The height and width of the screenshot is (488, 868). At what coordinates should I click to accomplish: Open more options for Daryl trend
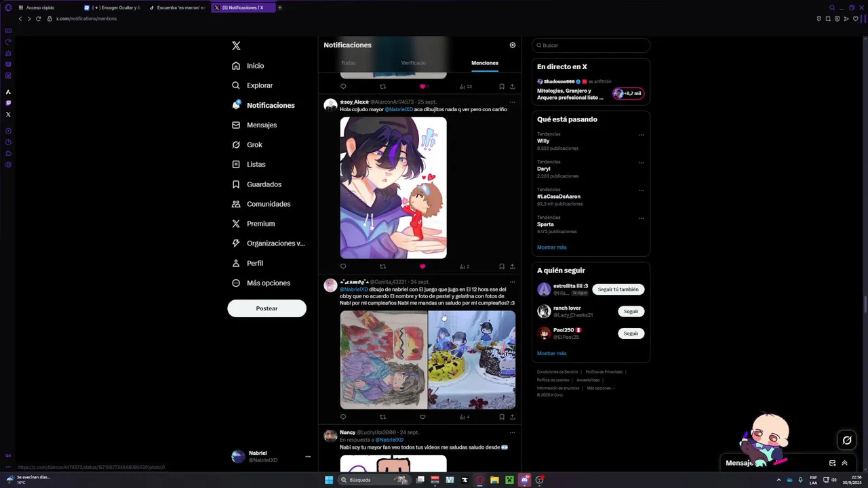tap(641, 163)
